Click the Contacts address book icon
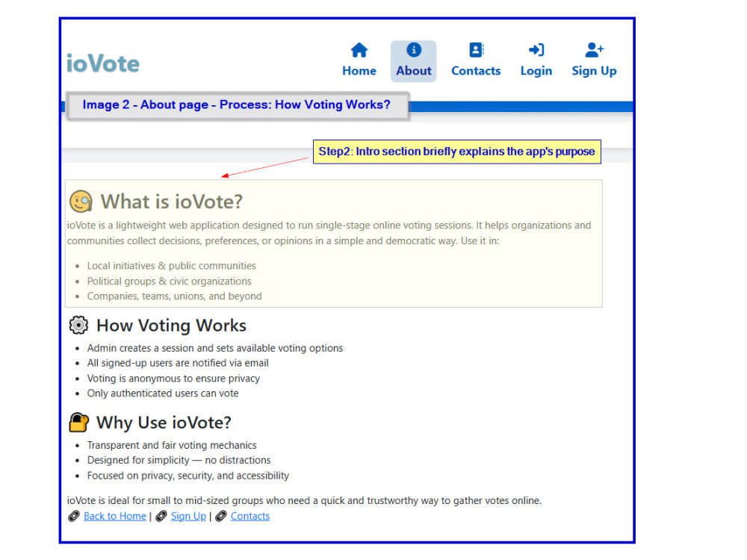 tap(476, 49)
